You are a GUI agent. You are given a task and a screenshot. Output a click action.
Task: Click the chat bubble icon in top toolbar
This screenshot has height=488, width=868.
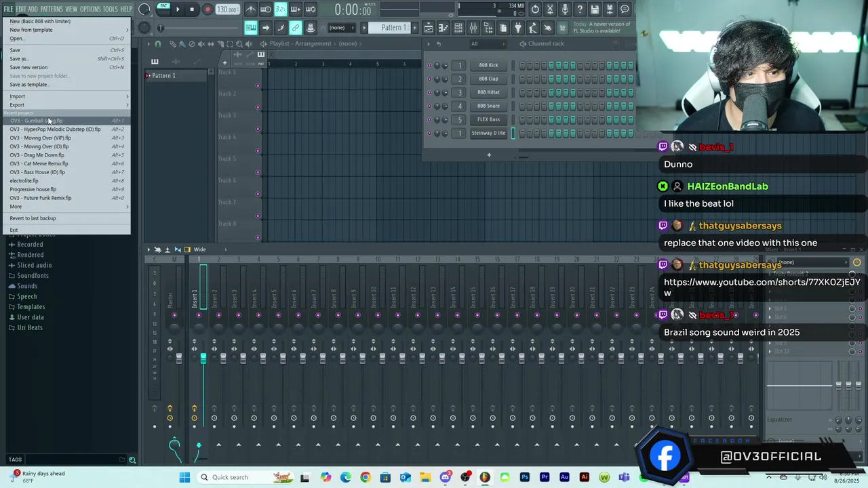click(x=625, y=9)
